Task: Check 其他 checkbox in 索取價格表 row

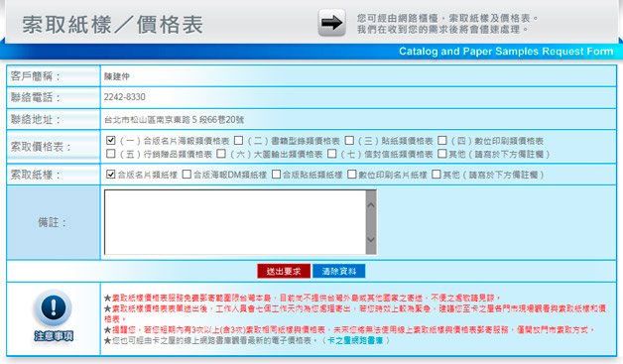Action: click(442, 154)
